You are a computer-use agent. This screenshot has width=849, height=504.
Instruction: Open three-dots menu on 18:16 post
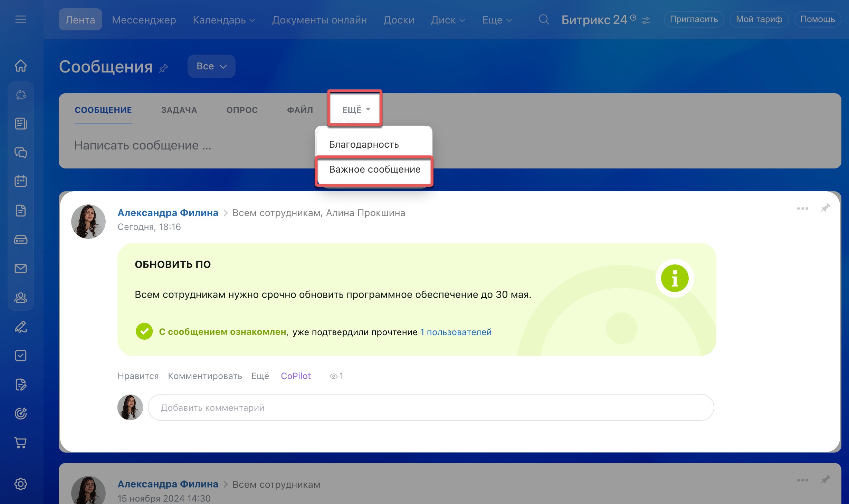point(802,208)
